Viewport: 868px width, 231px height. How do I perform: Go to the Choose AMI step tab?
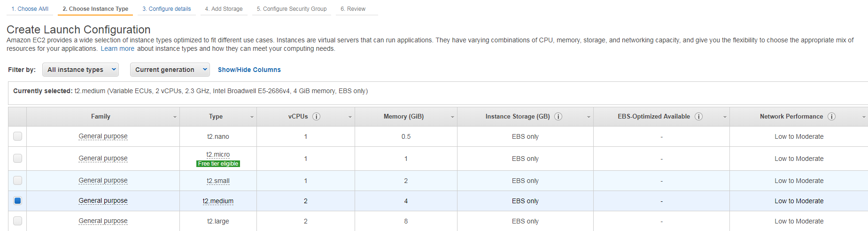click(x=30, y=9)
